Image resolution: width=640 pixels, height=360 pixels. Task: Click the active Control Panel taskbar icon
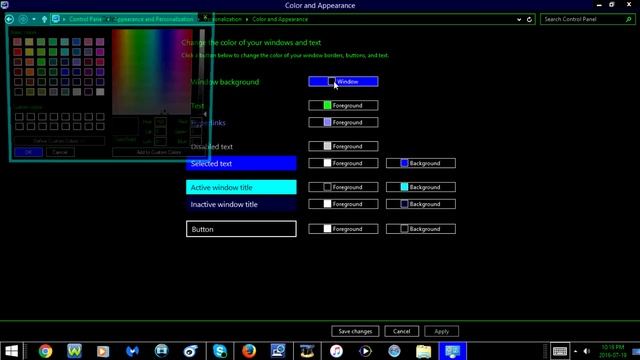[452, 351]
